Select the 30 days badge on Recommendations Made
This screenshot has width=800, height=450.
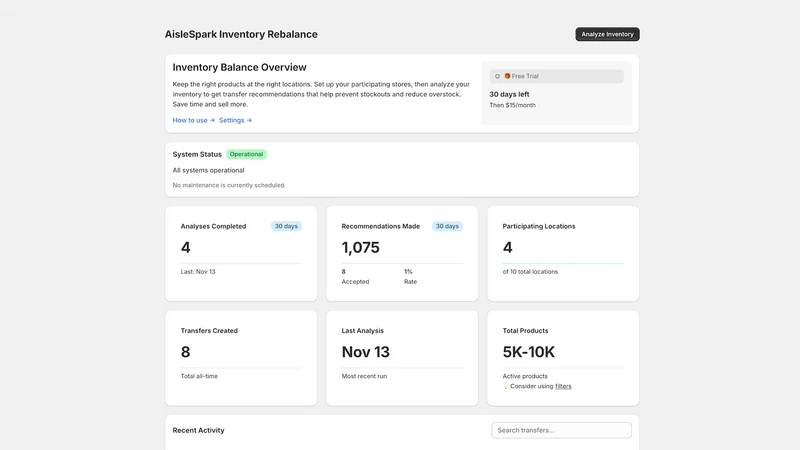coord(447,226)
